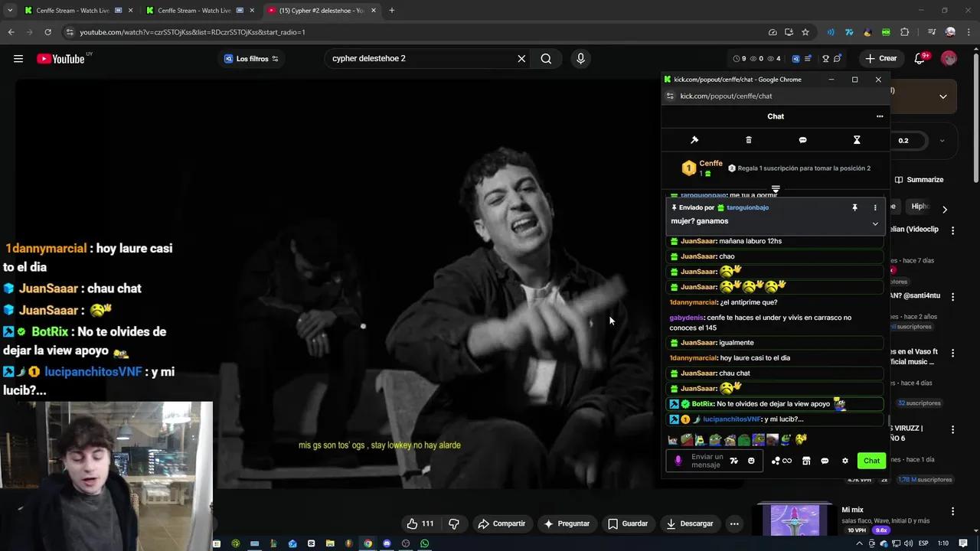Go to the YouTube home logo
980x551 pixels.
(x=60, y=59)
